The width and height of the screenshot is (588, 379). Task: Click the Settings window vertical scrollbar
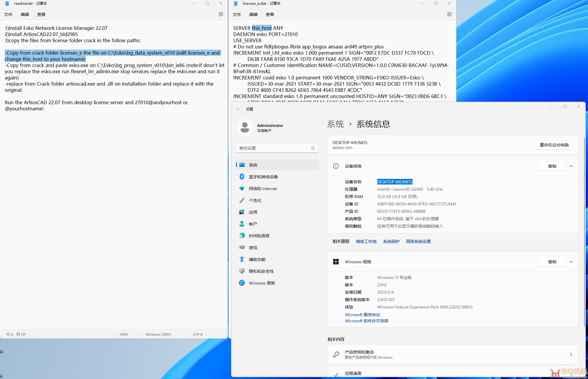click(x=584, y=232)
